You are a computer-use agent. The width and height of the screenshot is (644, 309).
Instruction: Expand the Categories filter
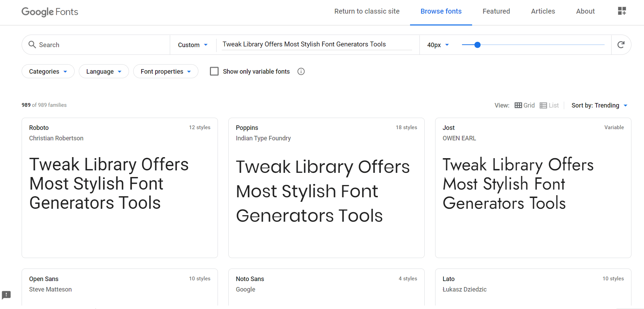[48, 71]
